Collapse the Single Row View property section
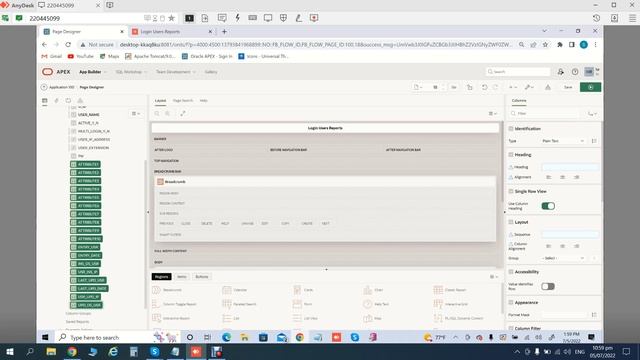Screen dimensions: 640x360 [x=511, y=191]
